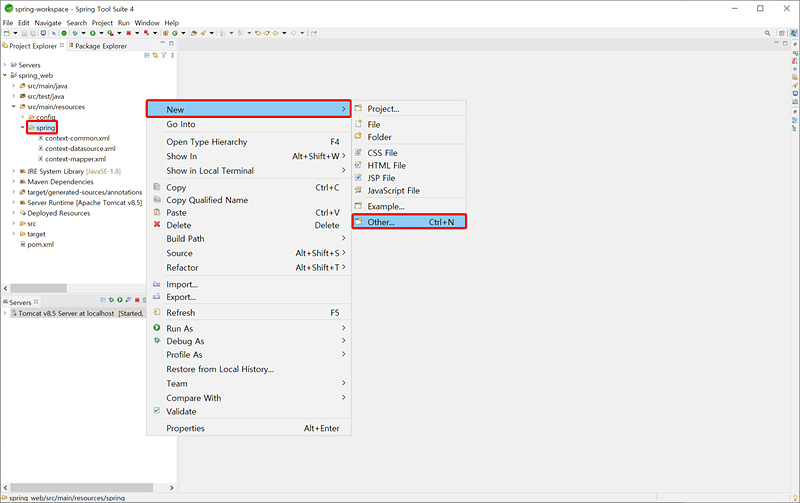
Task: Select the Tomcat v8.5 Server at localhost row
Action: pyautogui.click(x=77, y=313)
